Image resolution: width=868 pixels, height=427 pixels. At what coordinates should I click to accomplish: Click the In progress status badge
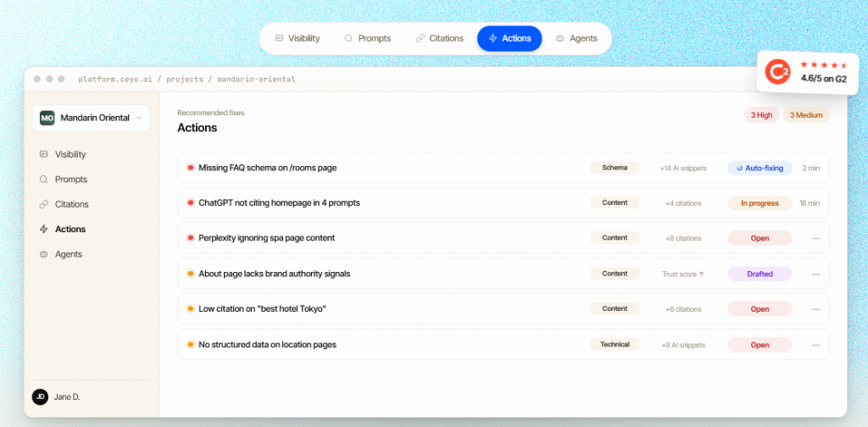(x=759, y=203)
